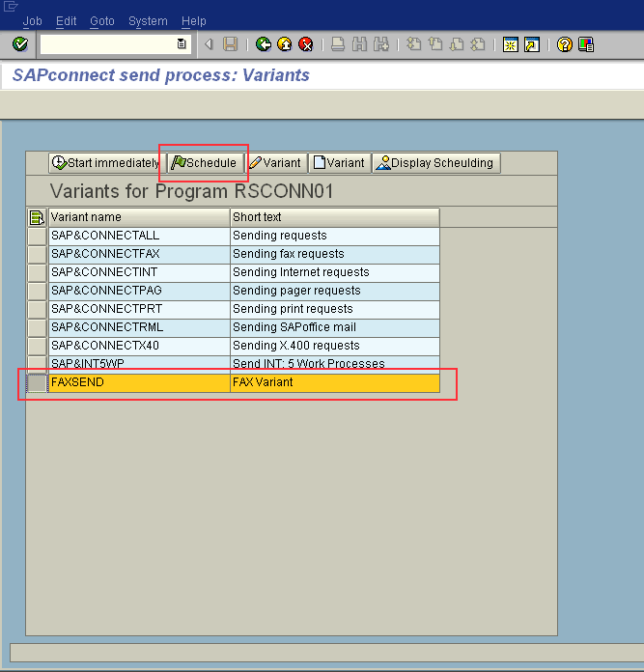Image resolution: width=644 pixels, height=672 pixels.
Task: Click the red Cancel icon
Action: tap(306, 44)
